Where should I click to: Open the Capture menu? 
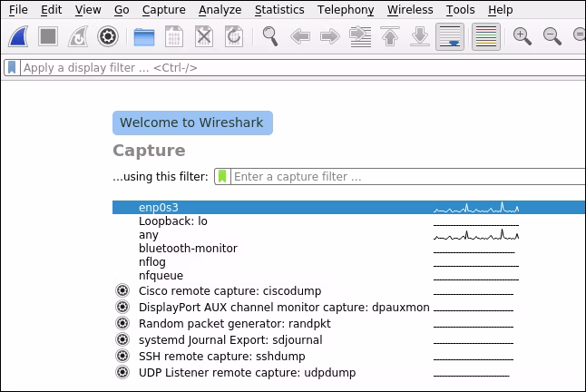pyautogui.click(x=163, y=10)
